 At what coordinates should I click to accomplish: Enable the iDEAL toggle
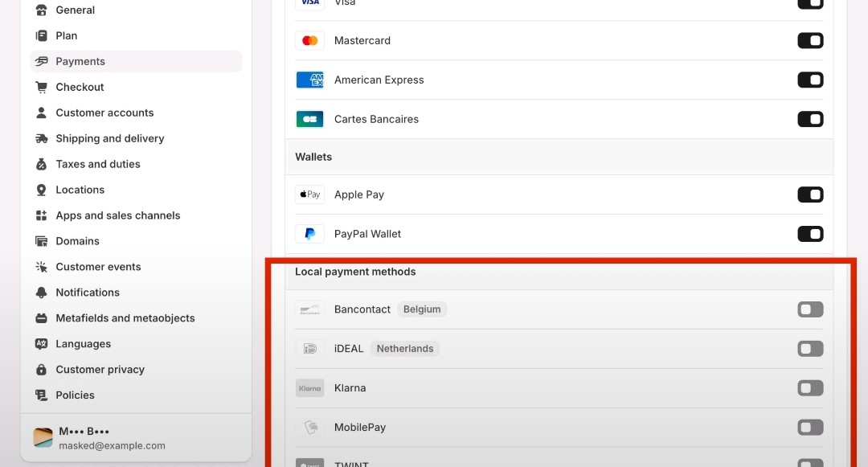(810, 349)
